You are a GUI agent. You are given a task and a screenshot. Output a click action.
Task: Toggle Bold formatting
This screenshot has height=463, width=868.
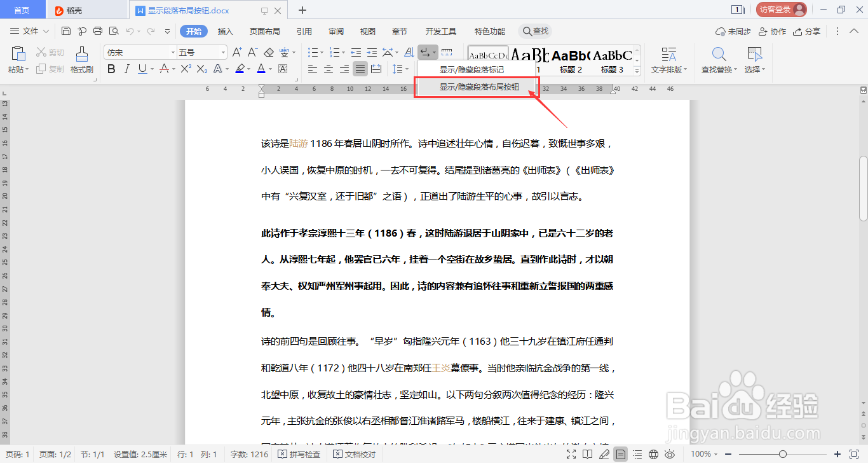111,69
